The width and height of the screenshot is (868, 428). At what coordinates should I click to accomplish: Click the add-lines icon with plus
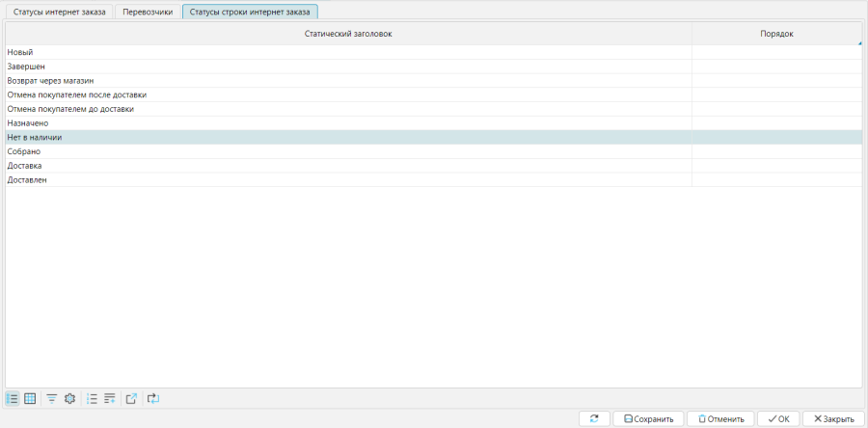(x=110, y=398)
